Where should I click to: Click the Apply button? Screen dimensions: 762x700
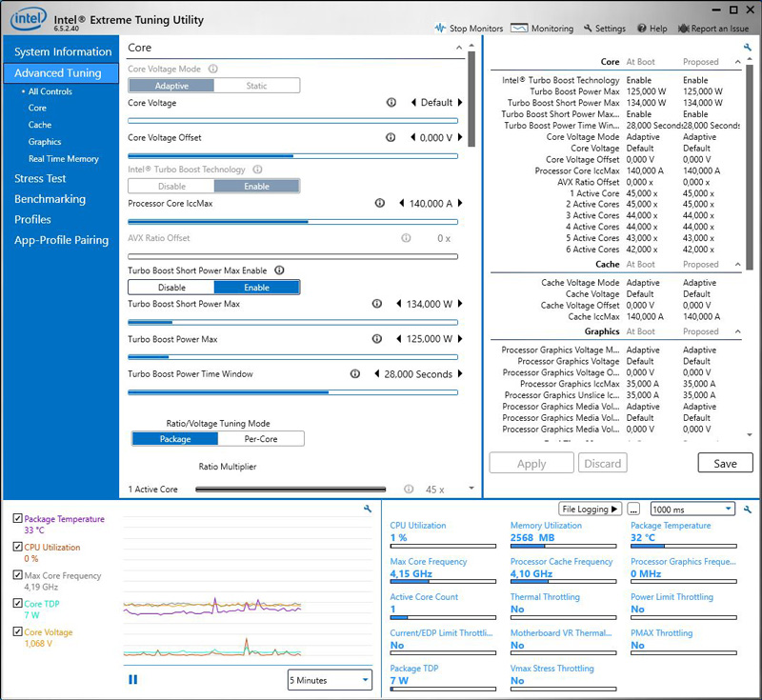pos(531,464)
